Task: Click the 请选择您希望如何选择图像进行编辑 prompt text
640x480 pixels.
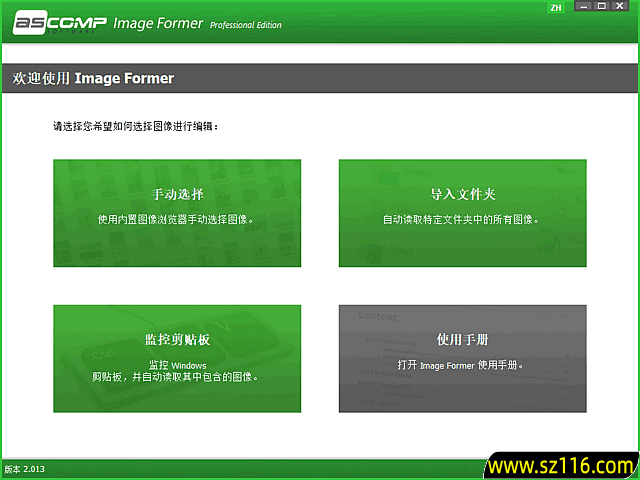Action: 136,126
